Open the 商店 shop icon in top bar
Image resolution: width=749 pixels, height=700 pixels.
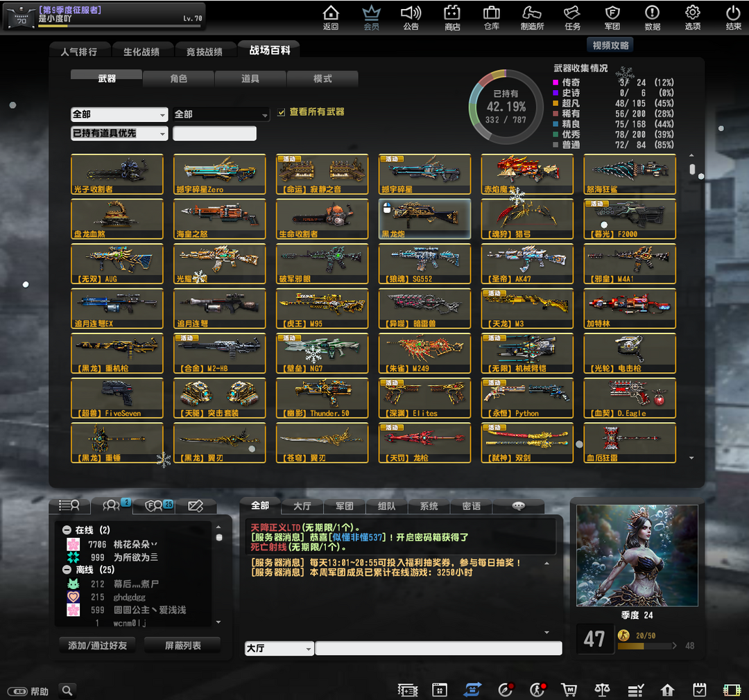452,17
